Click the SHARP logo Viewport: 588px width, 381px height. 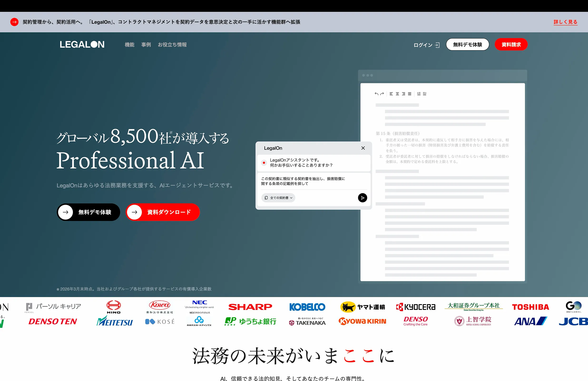[250, 307]
